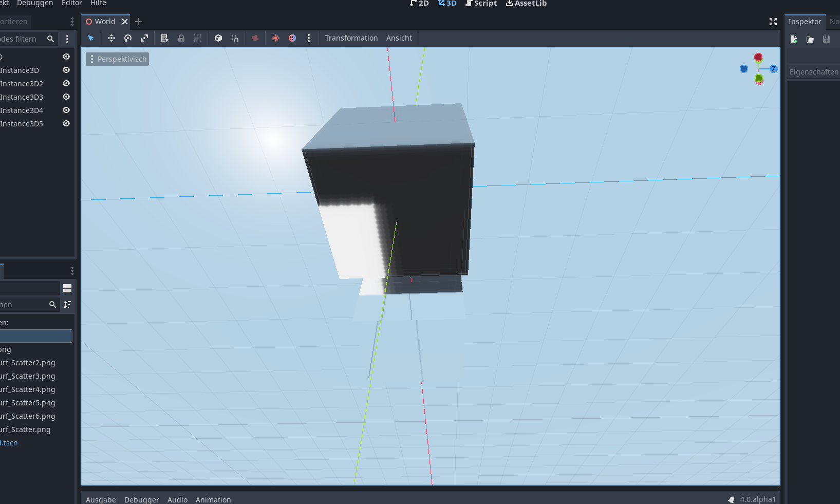Activate the Scale tool
The image size is (840, 504).
[144, 38]
